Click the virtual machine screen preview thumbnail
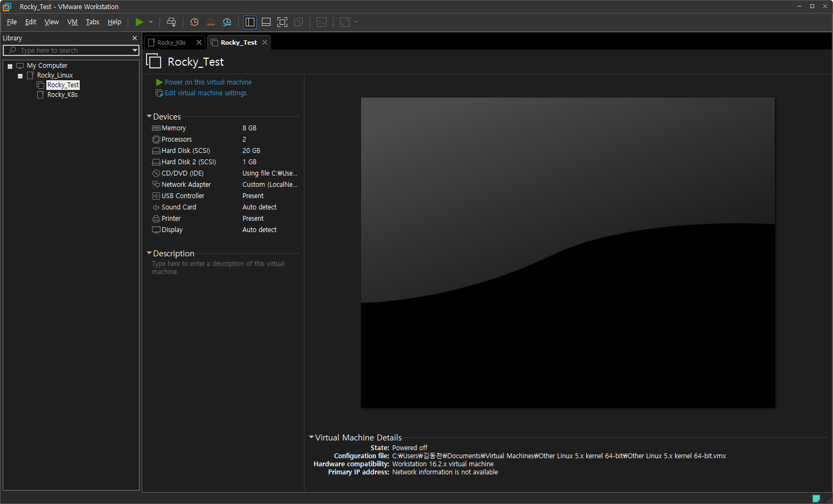This screenshot has width=833, height=504. 568,253
